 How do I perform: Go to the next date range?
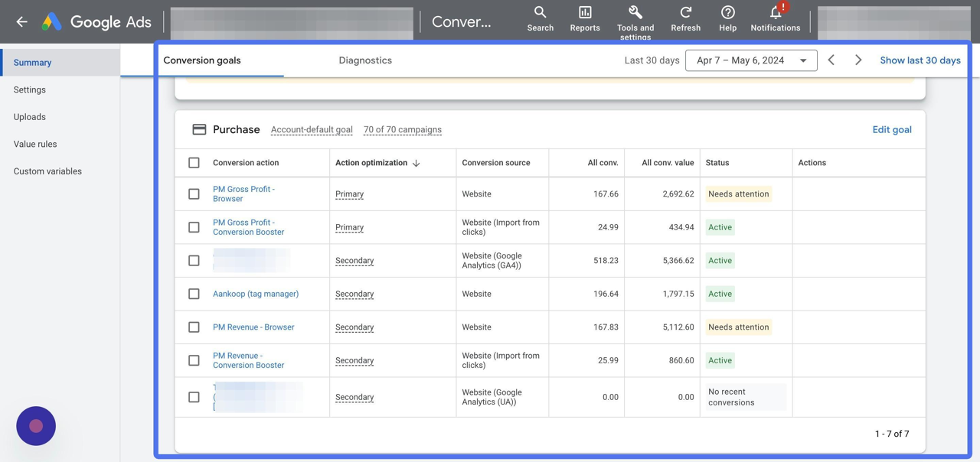click(858, 60)
